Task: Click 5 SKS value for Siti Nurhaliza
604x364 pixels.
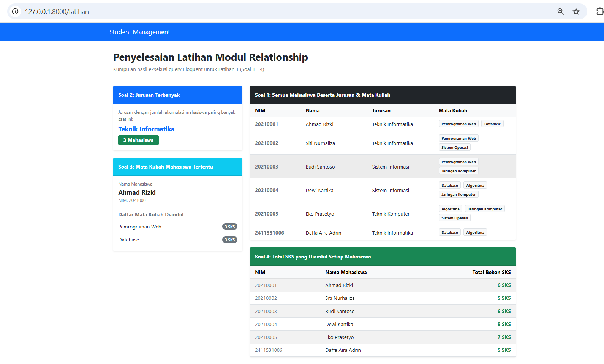Action: (x=504, y=298)
